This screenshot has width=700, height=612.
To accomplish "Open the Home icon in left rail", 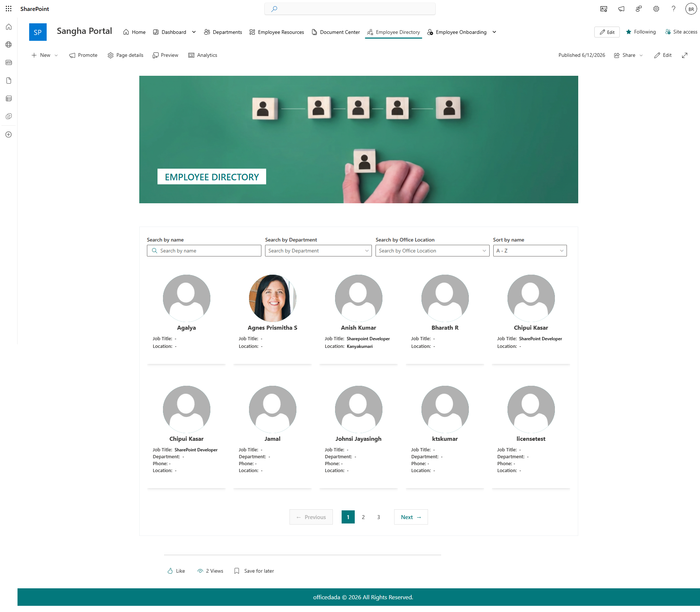I will (9, 27).
